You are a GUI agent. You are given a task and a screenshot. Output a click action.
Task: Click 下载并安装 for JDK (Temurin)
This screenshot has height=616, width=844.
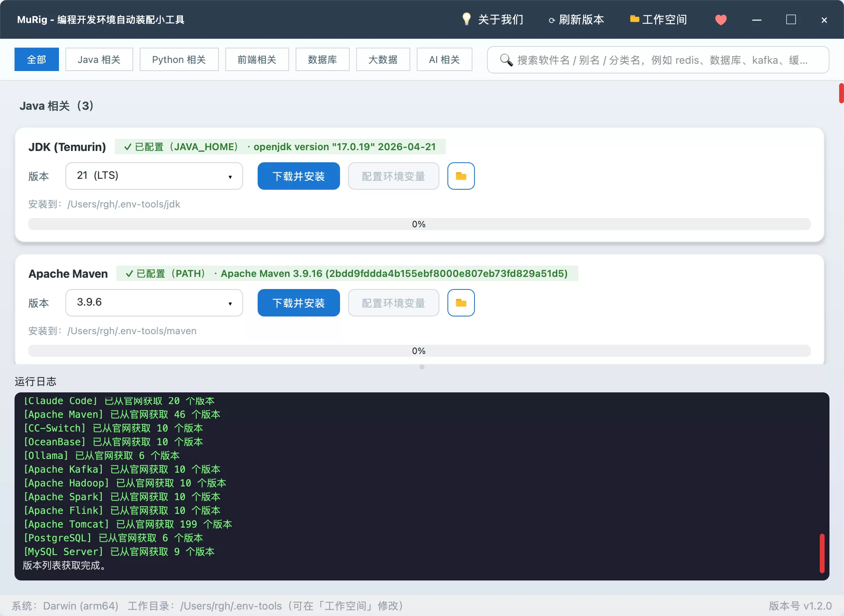[x=298, y=176]
